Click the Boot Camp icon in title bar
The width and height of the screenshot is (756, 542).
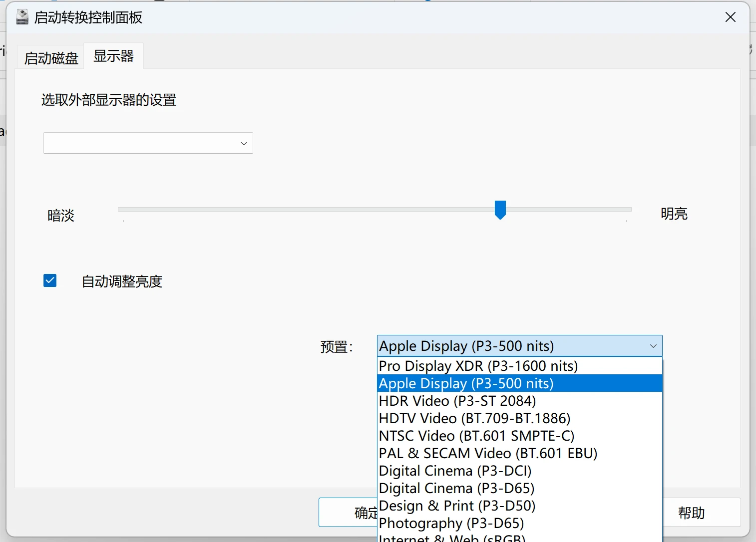pyautogui.click(x=22, y=17)
